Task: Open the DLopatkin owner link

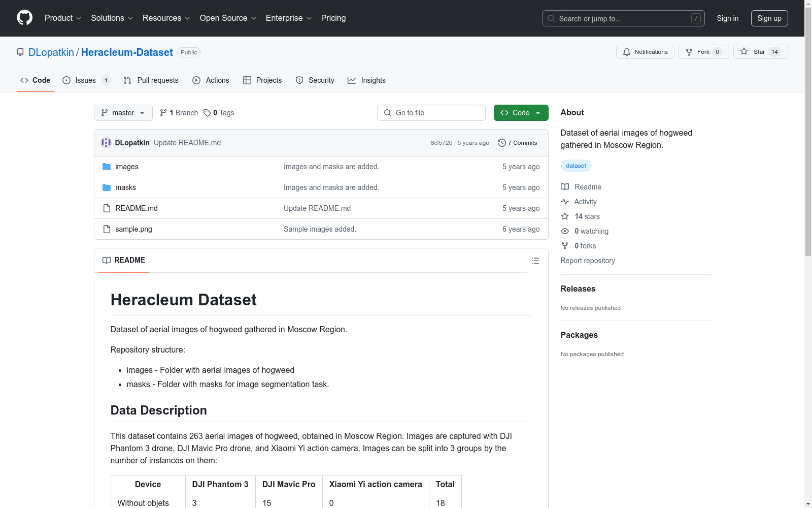Action: pyautogui.click(x=51, y=52)
